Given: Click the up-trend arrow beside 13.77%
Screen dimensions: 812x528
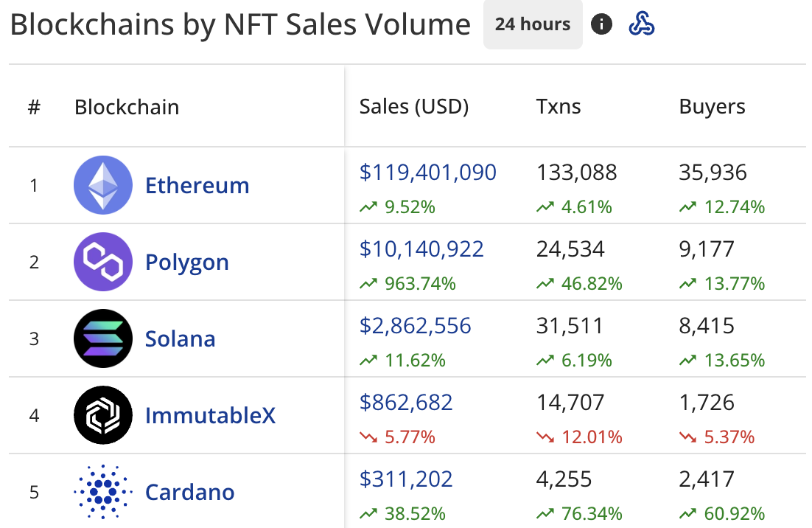Looking at the screenshot, I should point(687,284).
